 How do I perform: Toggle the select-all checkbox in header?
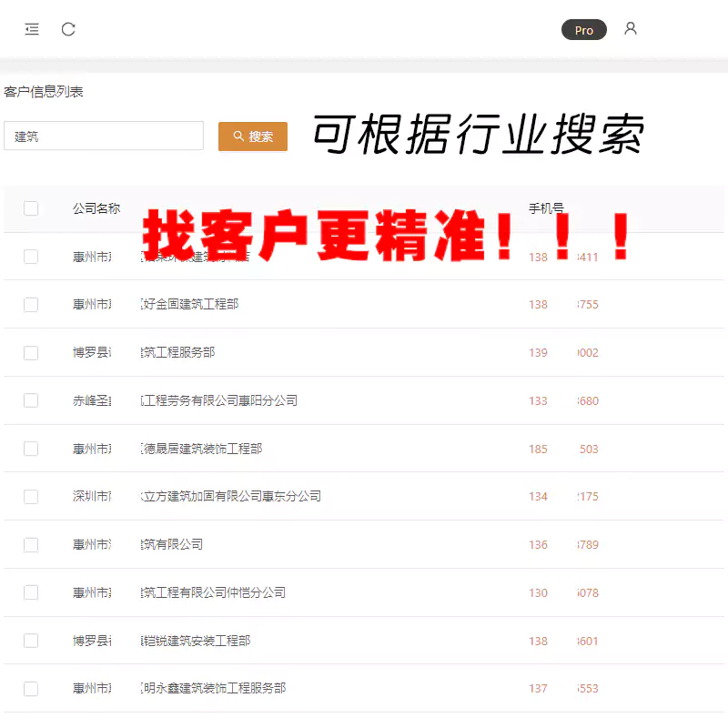pyautogui.click(x=31, y=208)
